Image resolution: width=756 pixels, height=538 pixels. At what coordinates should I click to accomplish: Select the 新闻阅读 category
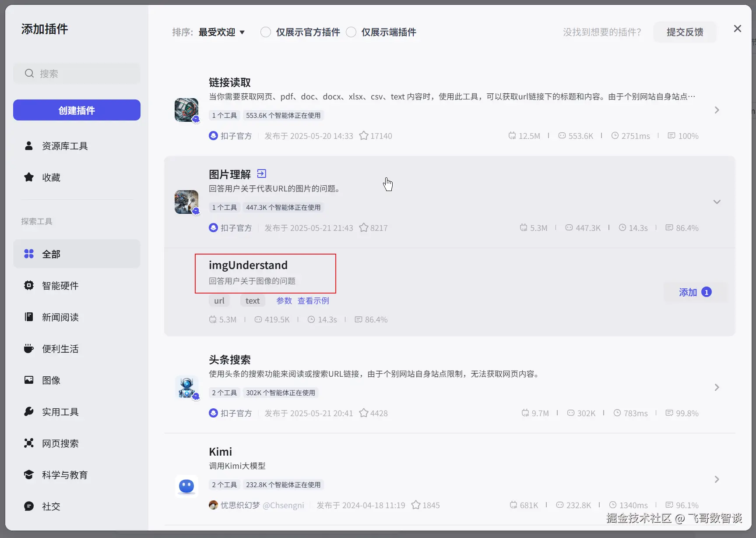point(77,317)
